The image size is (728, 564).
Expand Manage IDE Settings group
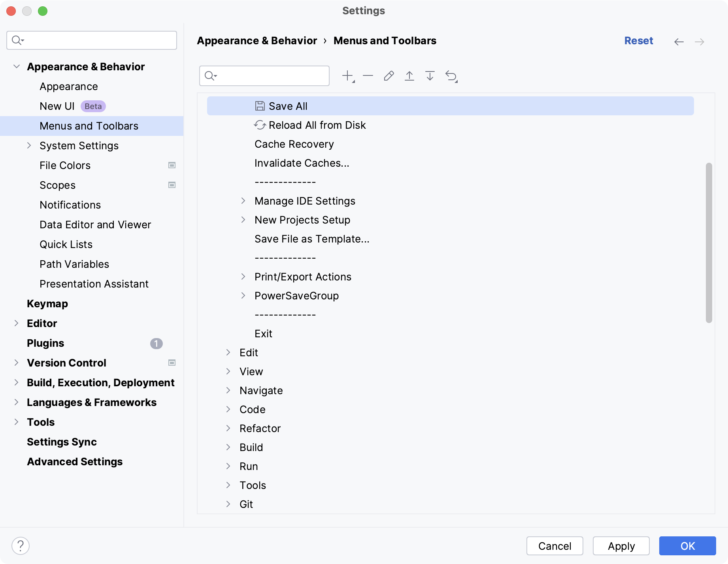coord(243,201)
